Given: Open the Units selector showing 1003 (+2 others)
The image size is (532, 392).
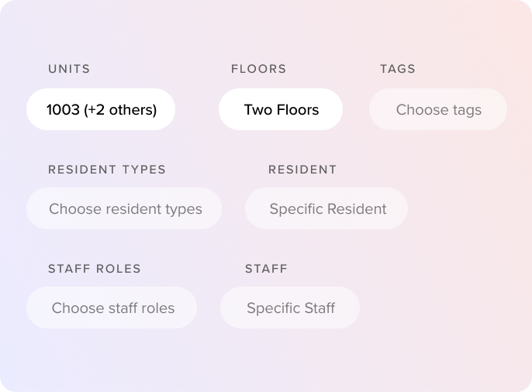Looking at the screenshot, I should pyautogui.click(x=101, y=109).
